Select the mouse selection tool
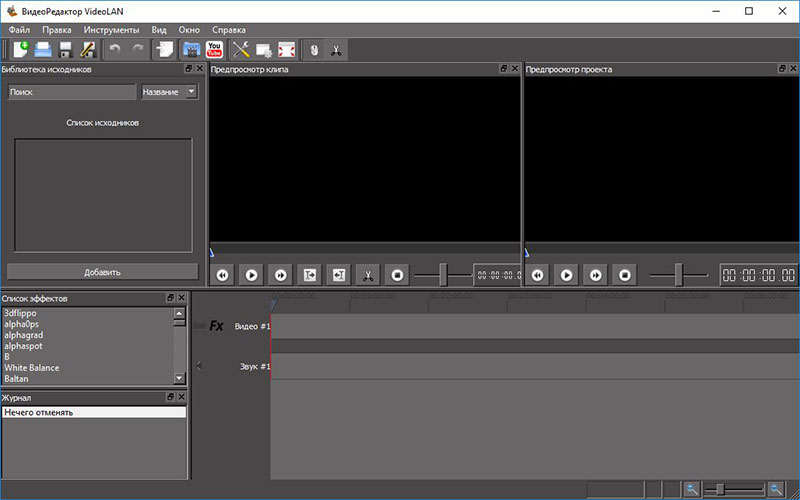 314,50
